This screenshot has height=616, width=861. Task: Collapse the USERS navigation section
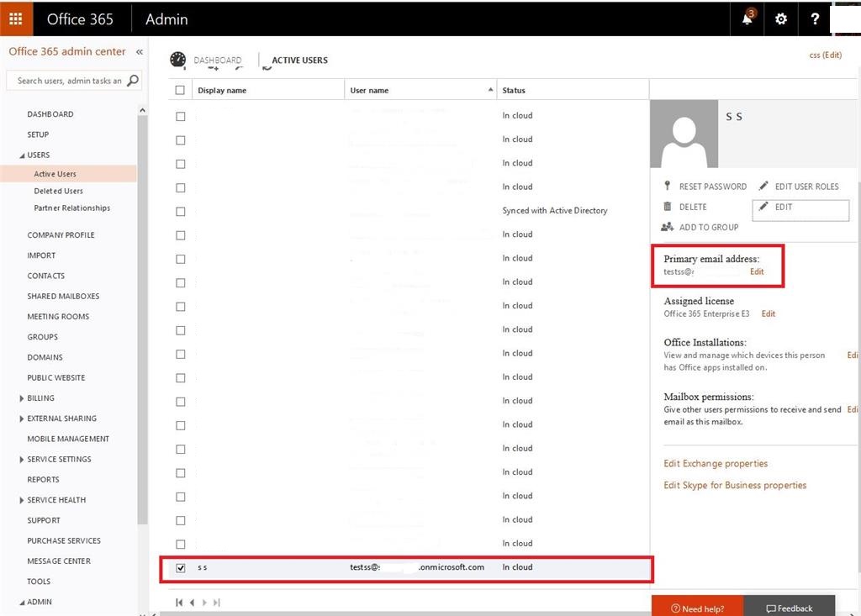coord(22,155)
